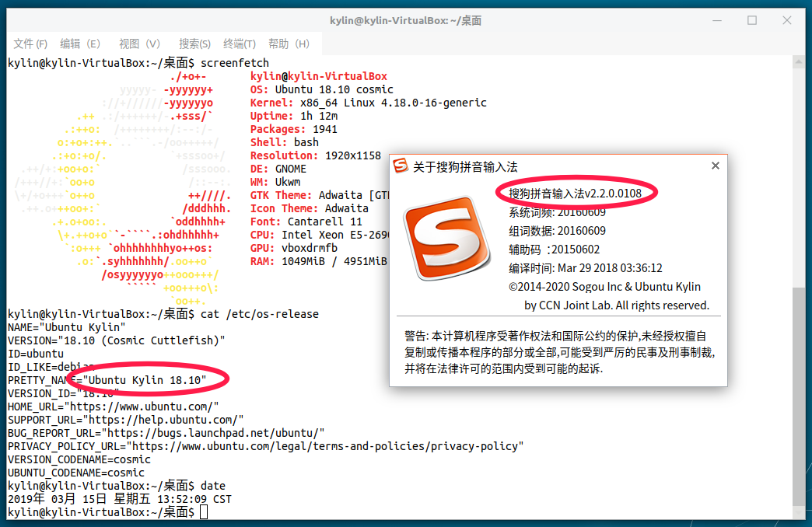Click the line "DE: GNOME"
The width and height of the screenshot is (812, 527).
tap(278, 169)
